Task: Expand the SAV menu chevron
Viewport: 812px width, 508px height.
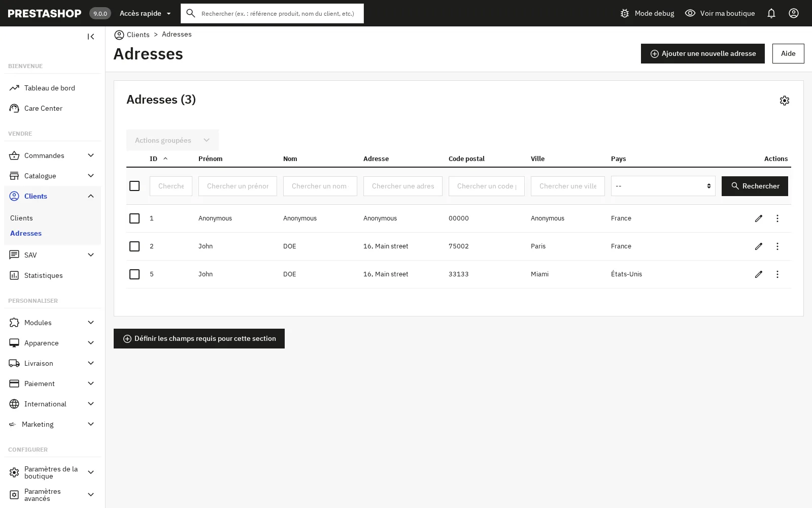Action: pos(91,255)
